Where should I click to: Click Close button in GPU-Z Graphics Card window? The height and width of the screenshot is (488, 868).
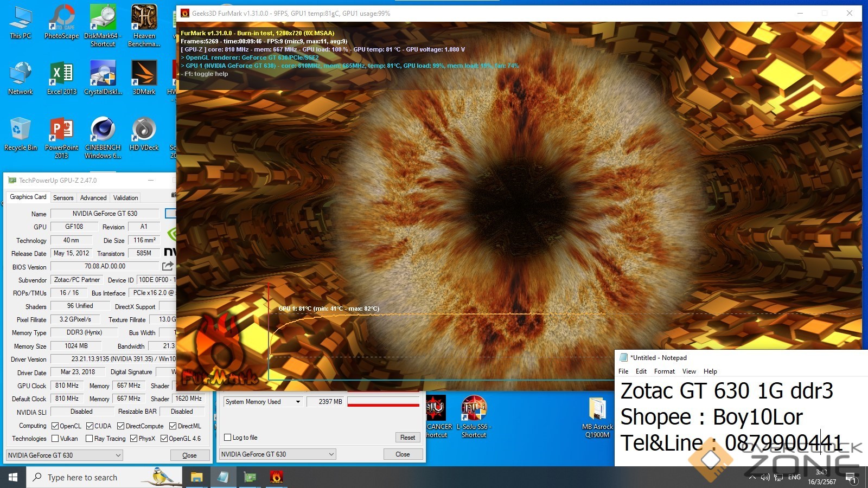[x=189, y=455]
